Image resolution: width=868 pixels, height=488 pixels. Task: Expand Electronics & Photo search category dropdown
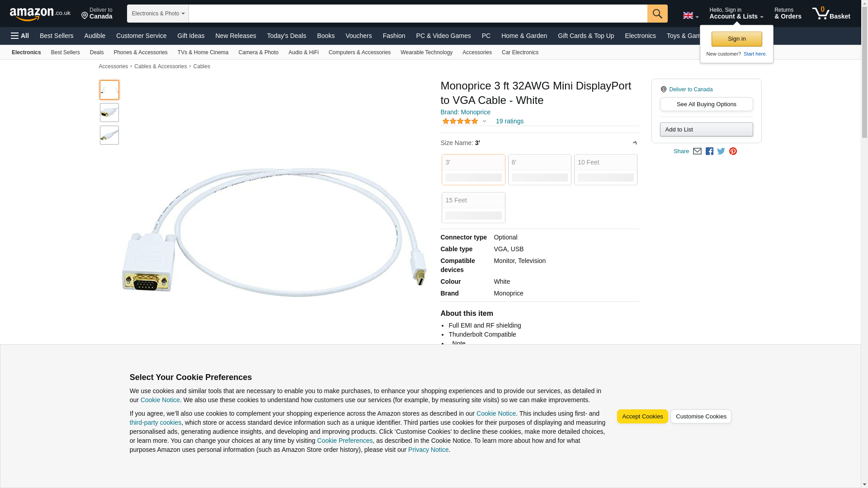pyautogui.click(x=158, y=14)
